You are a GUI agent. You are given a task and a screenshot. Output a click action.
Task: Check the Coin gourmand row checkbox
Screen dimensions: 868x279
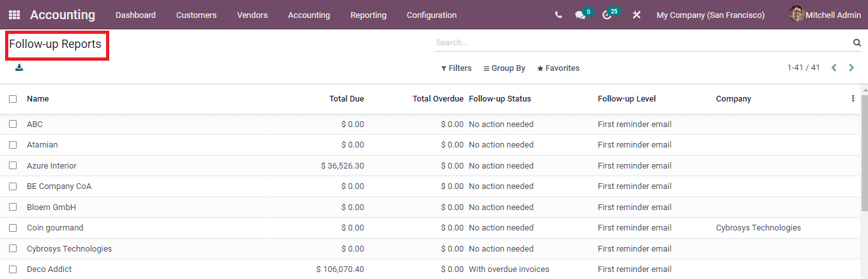point(13,228)
